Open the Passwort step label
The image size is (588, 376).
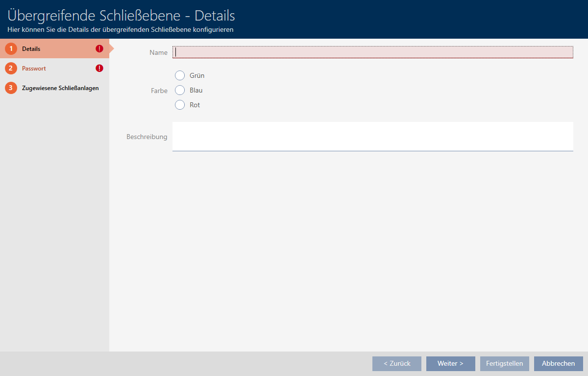(34, 69)
